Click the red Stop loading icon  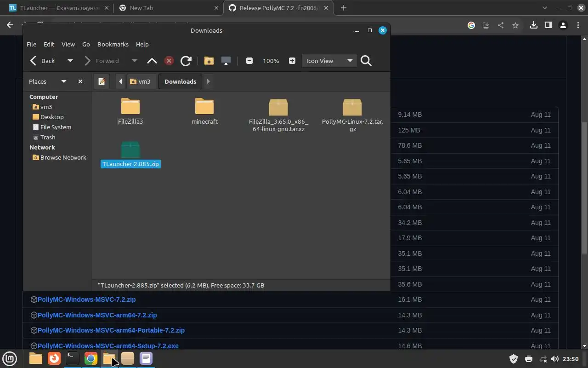(x=169, y=61)
